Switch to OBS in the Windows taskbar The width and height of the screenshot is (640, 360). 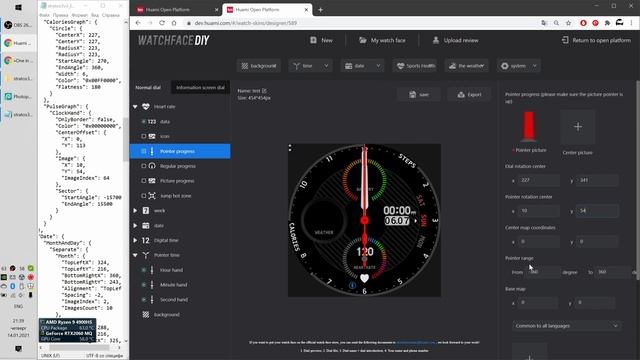[18, 25]
